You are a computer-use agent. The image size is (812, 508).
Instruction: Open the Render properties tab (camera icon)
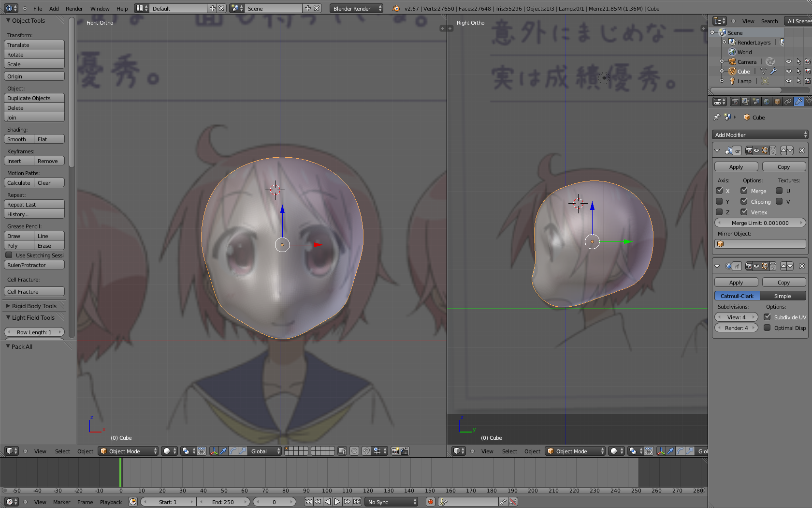pos(735,102)
